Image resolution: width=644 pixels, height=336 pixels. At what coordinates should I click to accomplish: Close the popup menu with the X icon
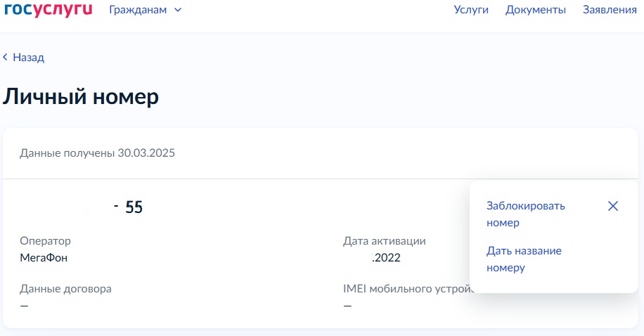[612, 206]
